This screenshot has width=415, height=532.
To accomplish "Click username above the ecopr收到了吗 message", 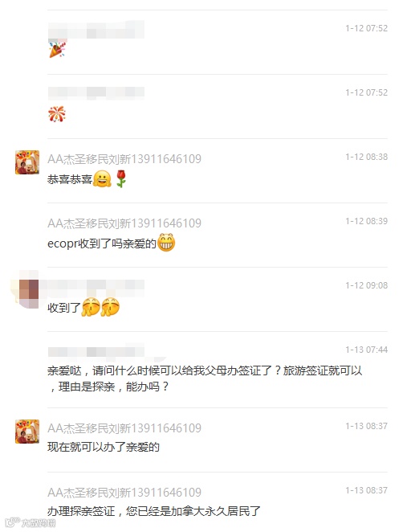I will click(x=124, y=223).
